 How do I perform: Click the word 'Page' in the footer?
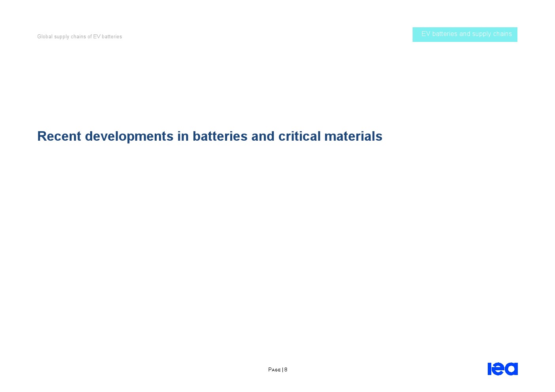(x=274, y=370)
